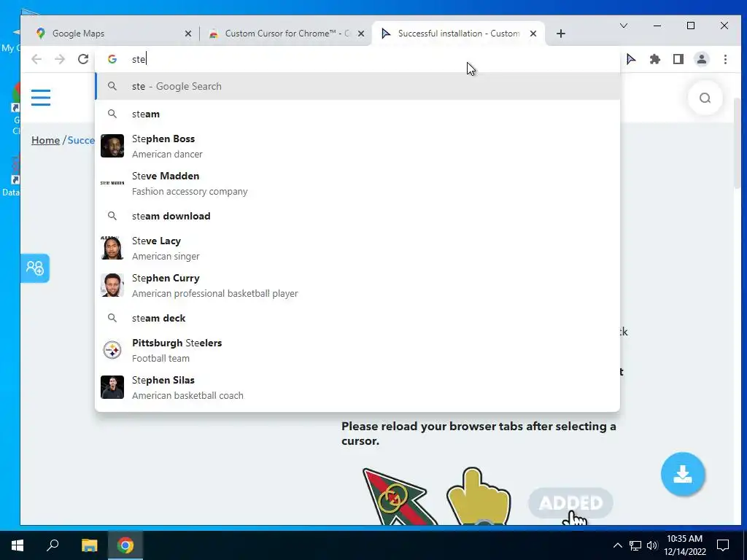Select the Successful installation tab
747x560 pixels.
click(x=458, y=34)
